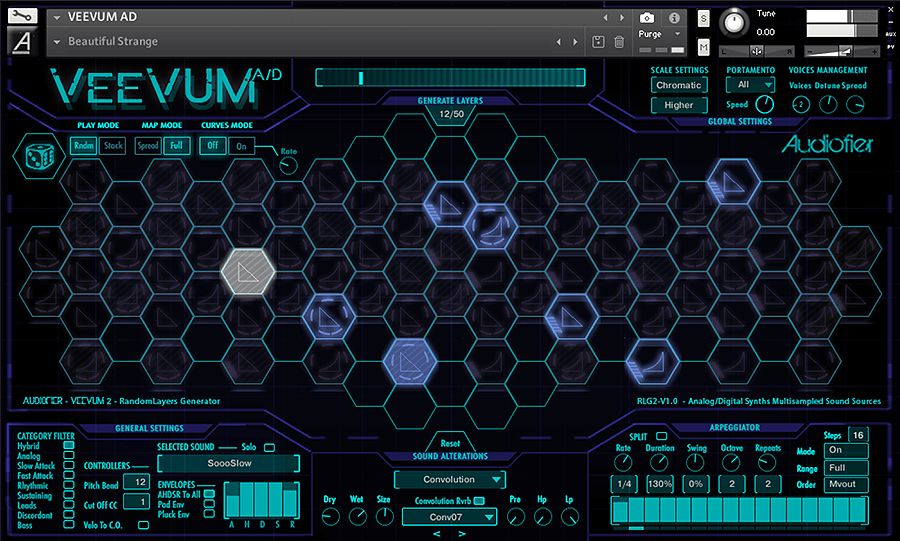
Task: Open the arpeggiator Range dropdown
Action: (846, 468)
